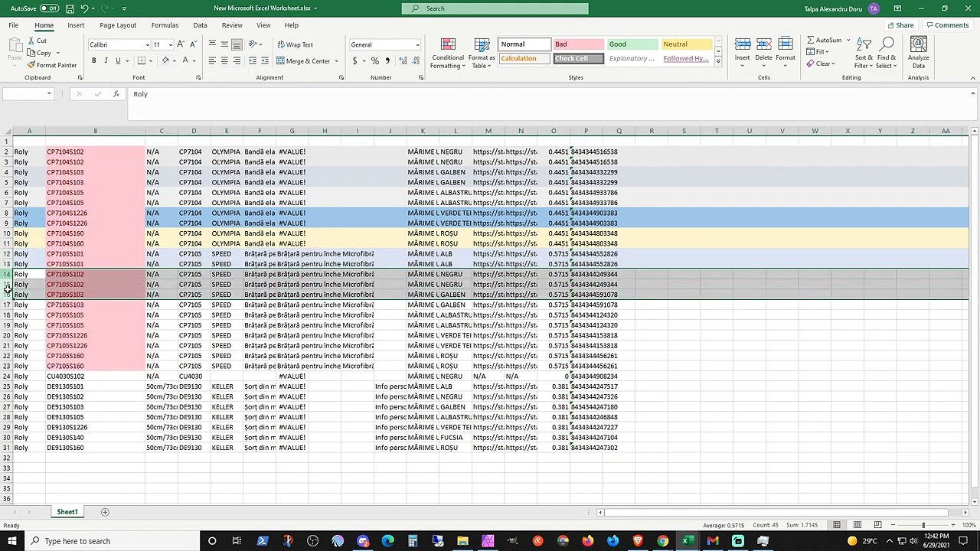Open the Calibri font name dropdown
Image resolution: width=980 pixels, height=551 pixels.
click(147, 44)
